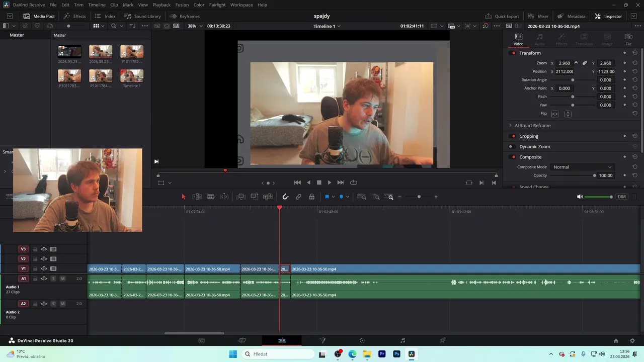Mute the Audio 1 track with M
The height and width of the screenshot is (362, 644).
63,279
